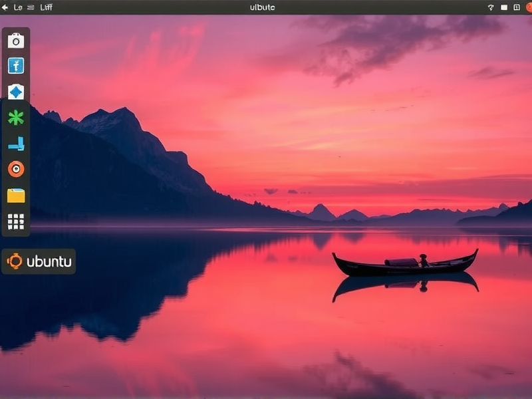
Task: Launch the blue diamond app icon
Action: pyautogui.click(x=16, y=92)
